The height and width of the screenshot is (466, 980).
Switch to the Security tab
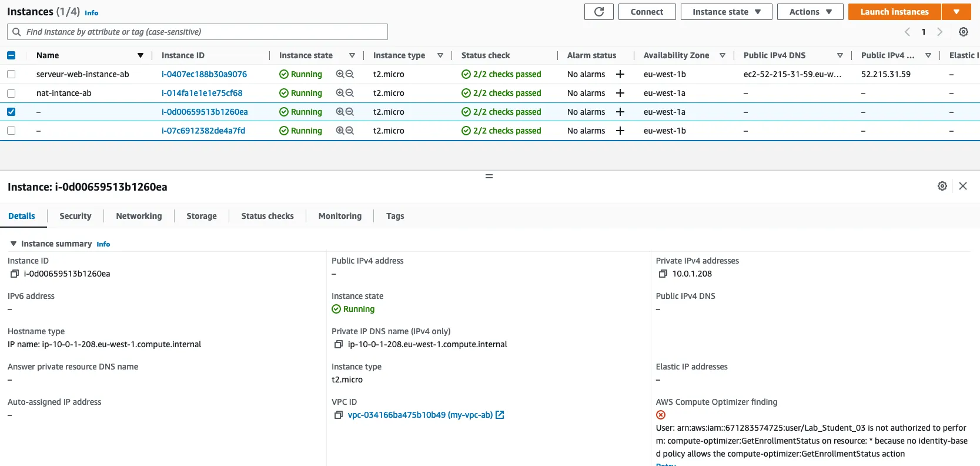pyautogui.click(x=75, y=216)
